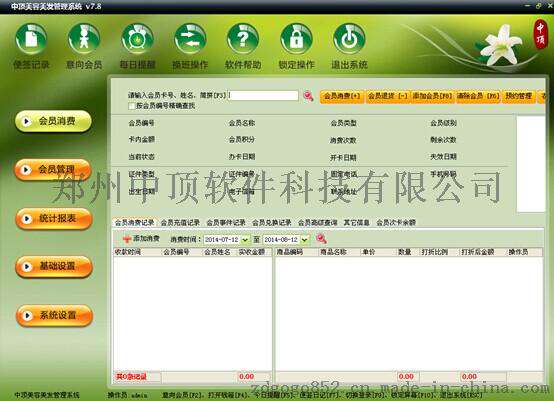The width and height of the screenshot is (554, 401).
Task: Click red plus 添加消费 icon
Action: coord(127,239)
